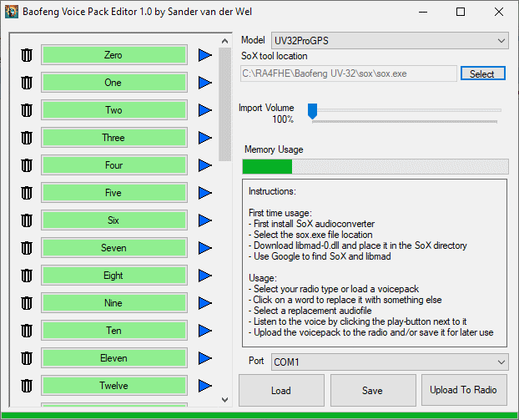The height and width of the screenshot is (420, 519).
Task: Click the green Eleven word button
Action: [x=114, y=357]
